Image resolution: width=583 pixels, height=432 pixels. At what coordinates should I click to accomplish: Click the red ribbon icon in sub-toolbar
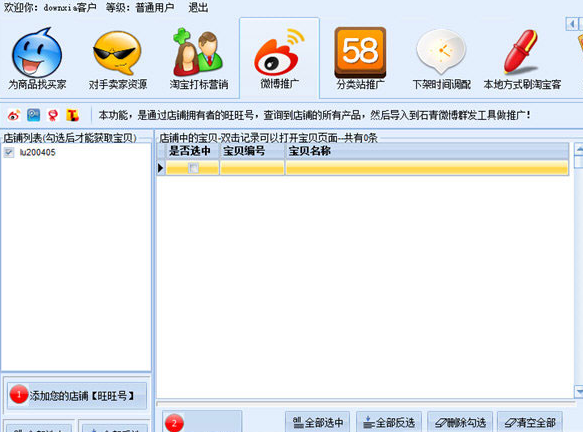[53, 115]
